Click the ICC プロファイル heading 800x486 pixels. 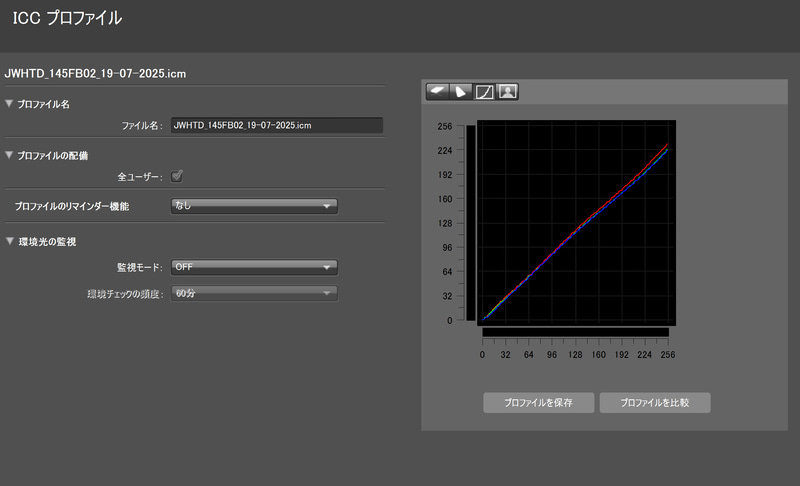[x=67, y=18]
